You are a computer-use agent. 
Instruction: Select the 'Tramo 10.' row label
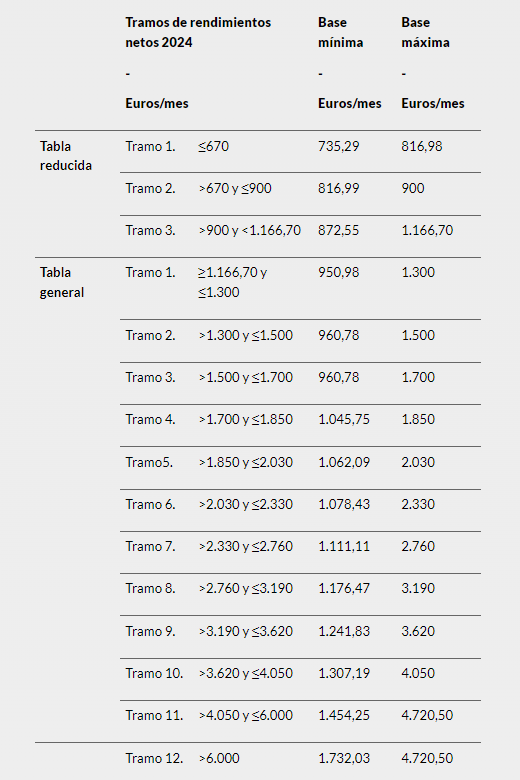[154, 674]
